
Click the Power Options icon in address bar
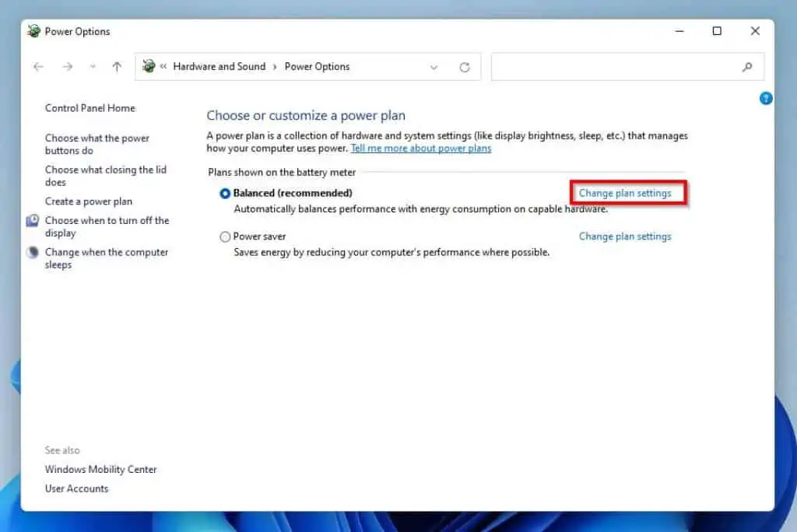coord(149,66)
